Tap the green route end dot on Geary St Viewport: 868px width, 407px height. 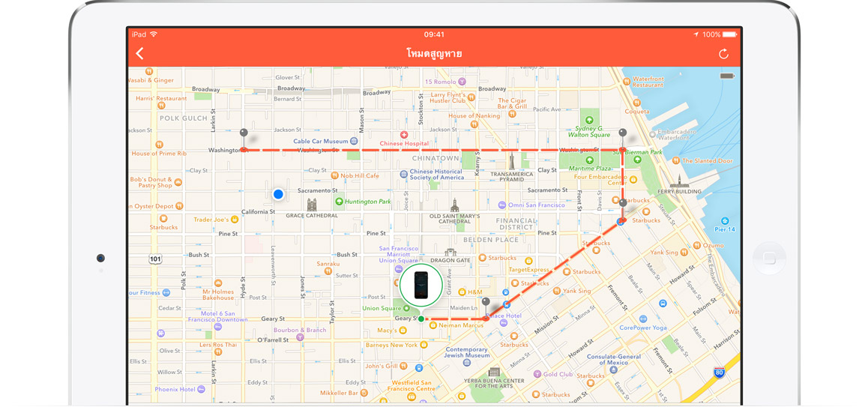coord(421,319)
